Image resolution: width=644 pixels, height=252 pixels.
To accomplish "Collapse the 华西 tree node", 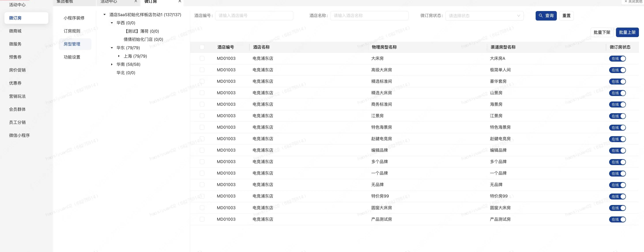I will point(112,23).
